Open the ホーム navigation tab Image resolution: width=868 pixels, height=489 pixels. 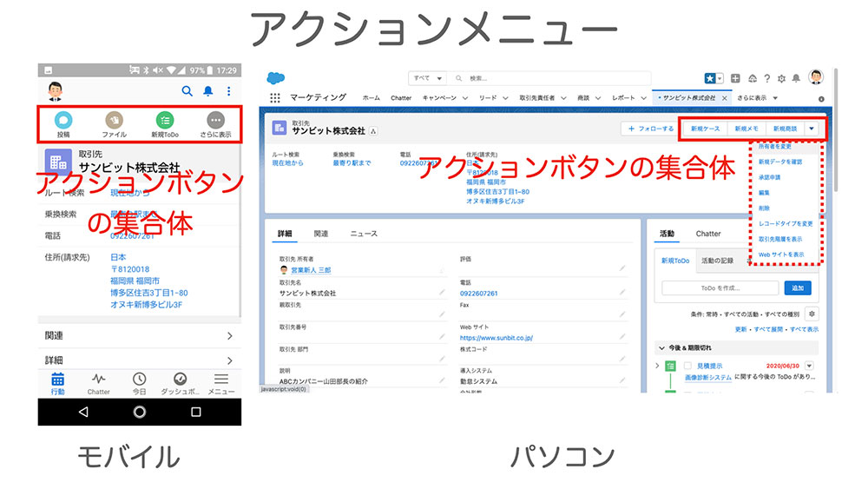[371, 98]
